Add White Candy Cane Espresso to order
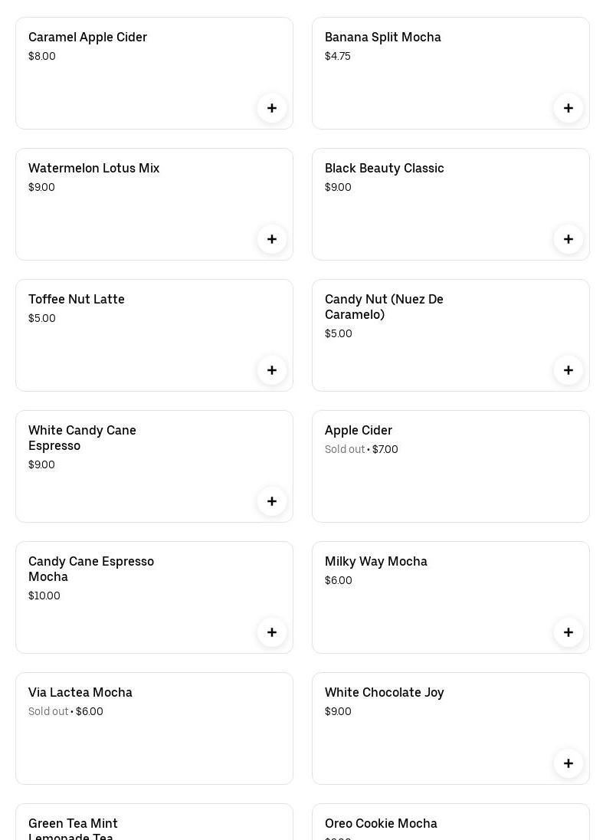Viewport: 616px width, 840px height. [272, 501]
